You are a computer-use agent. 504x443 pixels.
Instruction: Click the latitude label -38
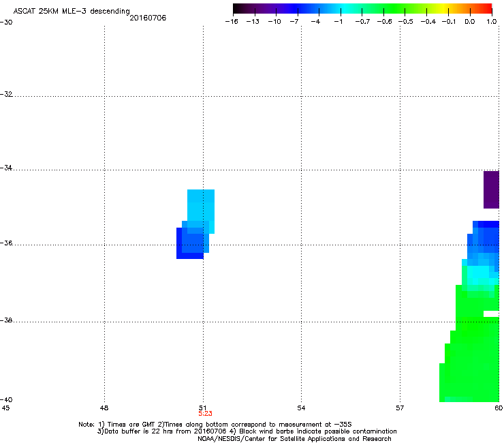(x=5, y=320)
